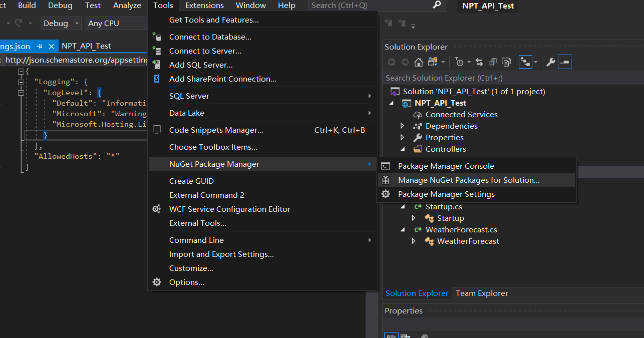
Task: Click the Show All Files icon
Action: (506, 62)
